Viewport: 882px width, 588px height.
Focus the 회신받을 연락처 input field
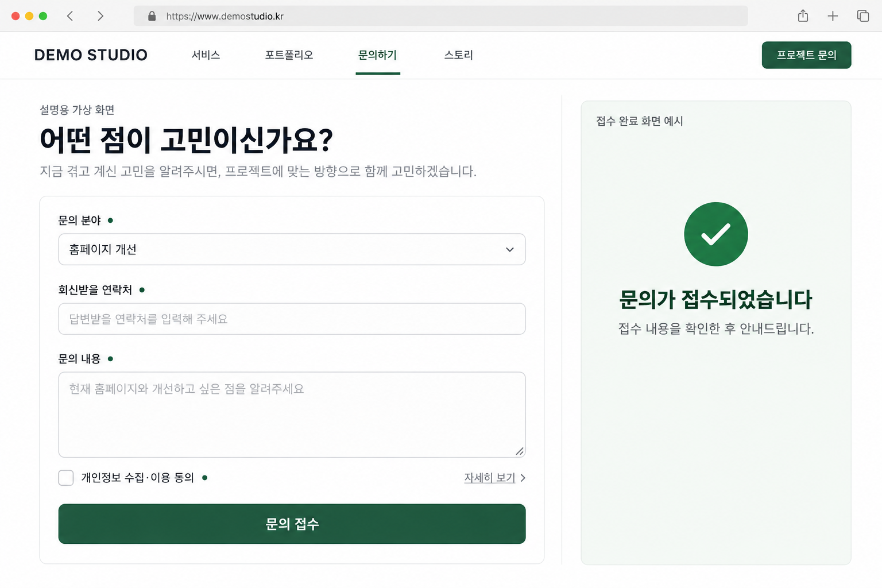click(292, 319)
